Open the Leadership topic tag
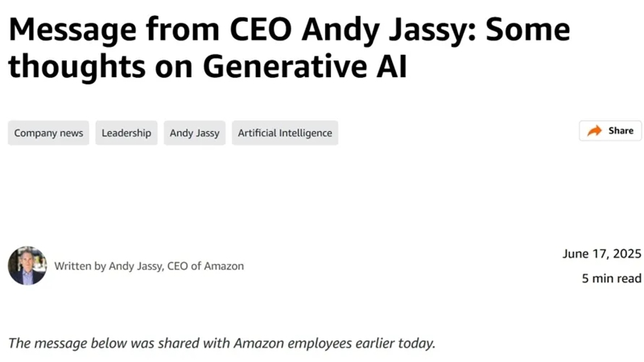Image resolution: width=644 pixels, height=362 pixels. click(126, 133)
